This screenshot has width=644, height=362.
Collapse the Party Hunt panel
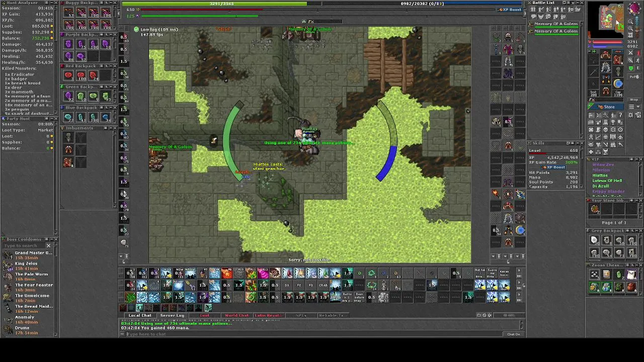[x=51, y=119]
